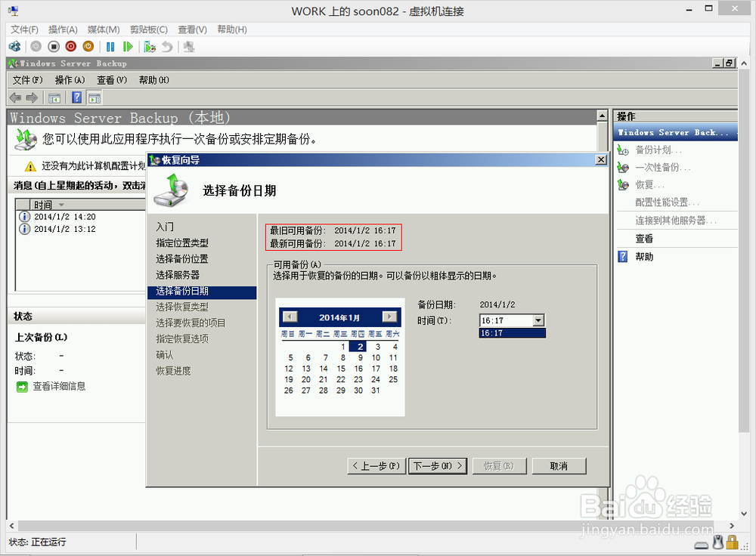Reset the VM with the green play icon

(x=128, y=47)
